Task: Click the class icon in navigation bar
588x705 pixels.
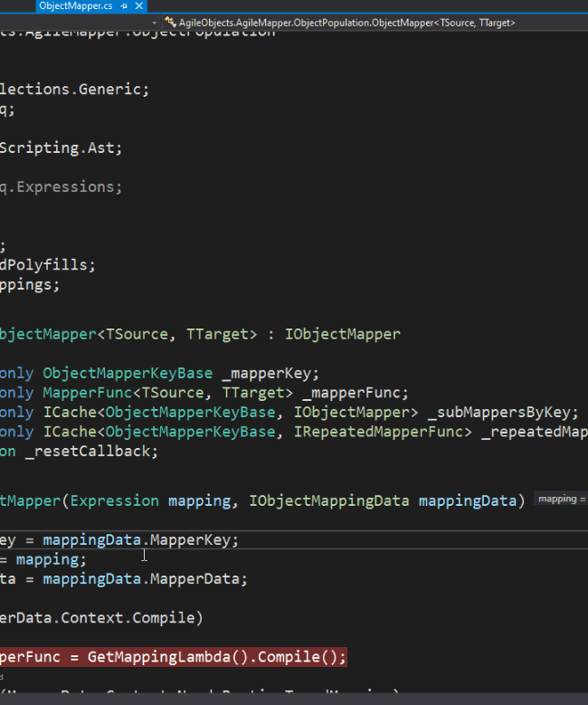Action: 170,22
